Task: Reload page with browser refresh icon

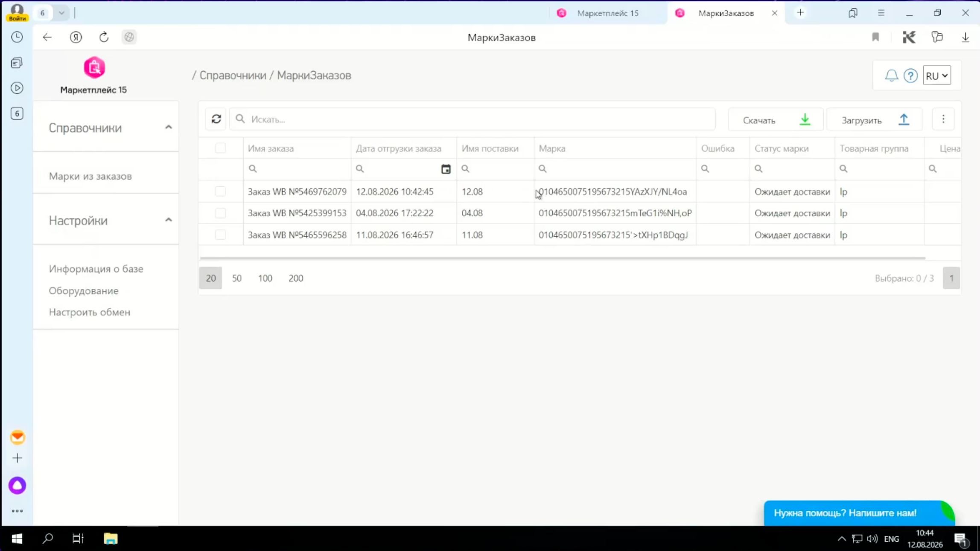Action: coord(104,37)
